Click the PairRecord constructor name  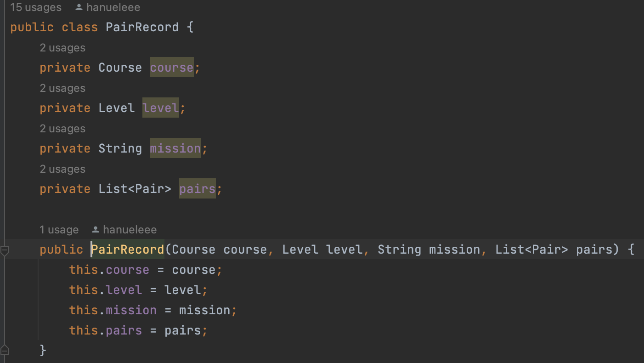click(x=128, y=250)
